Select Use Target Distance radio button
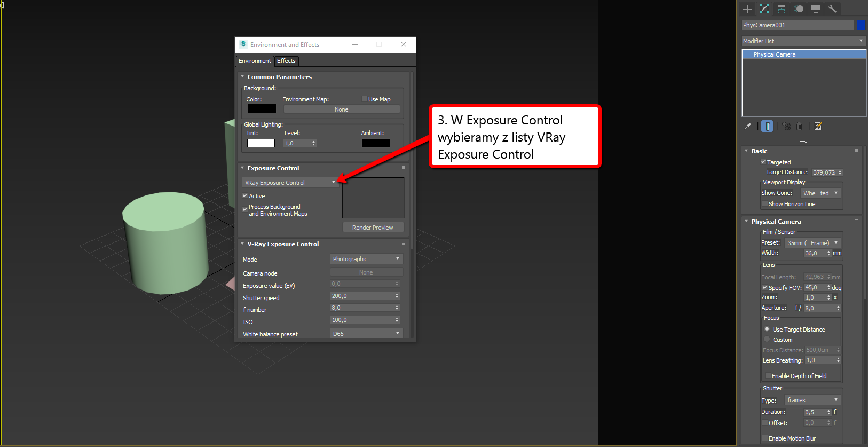This screenshot has width=868, height=447. [767, 330]
